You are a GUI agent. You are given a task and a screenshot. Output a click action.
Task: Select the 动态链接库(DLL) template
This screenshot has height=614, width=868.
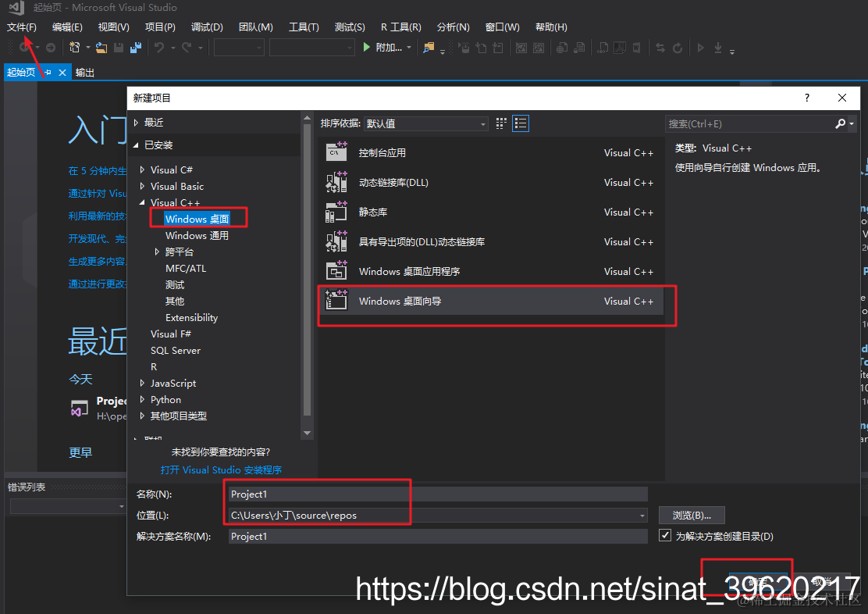click(491, 182)
